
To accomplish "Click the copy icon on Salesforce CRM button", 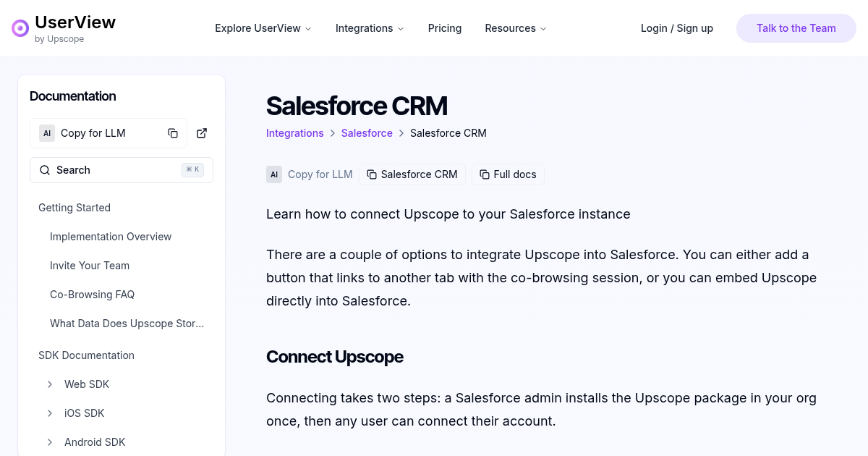I will click(372, 174).
